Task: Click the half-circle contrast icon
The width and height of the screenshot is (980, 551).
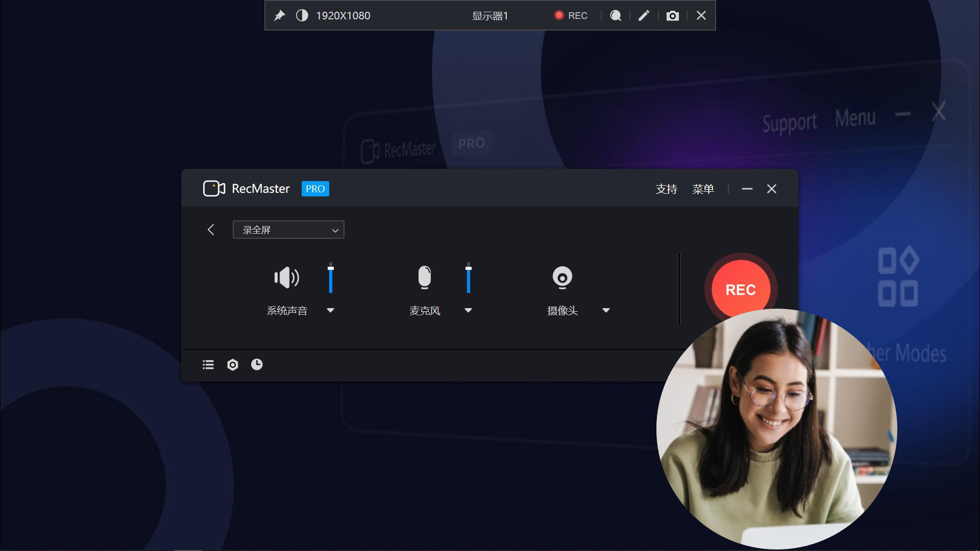Action: click(x=302, y=16)
